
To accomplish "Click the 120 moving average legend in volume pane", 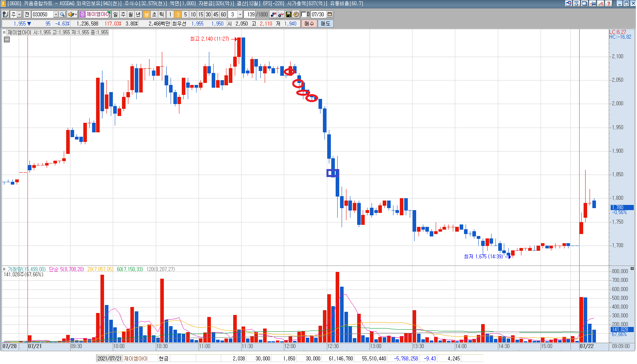I will click(161, 269).
